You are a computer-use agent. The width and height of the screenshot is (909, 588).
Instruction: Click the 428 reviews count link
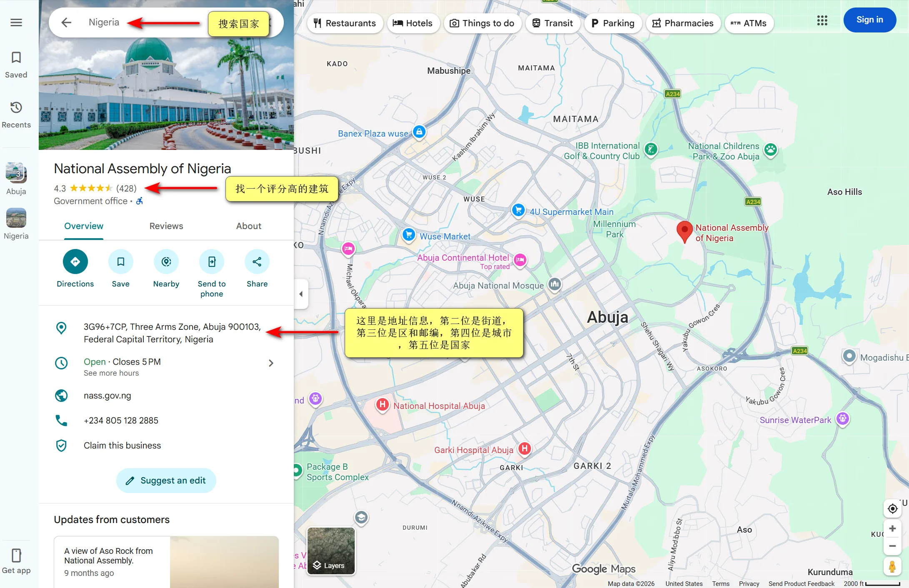click(126, 188)
